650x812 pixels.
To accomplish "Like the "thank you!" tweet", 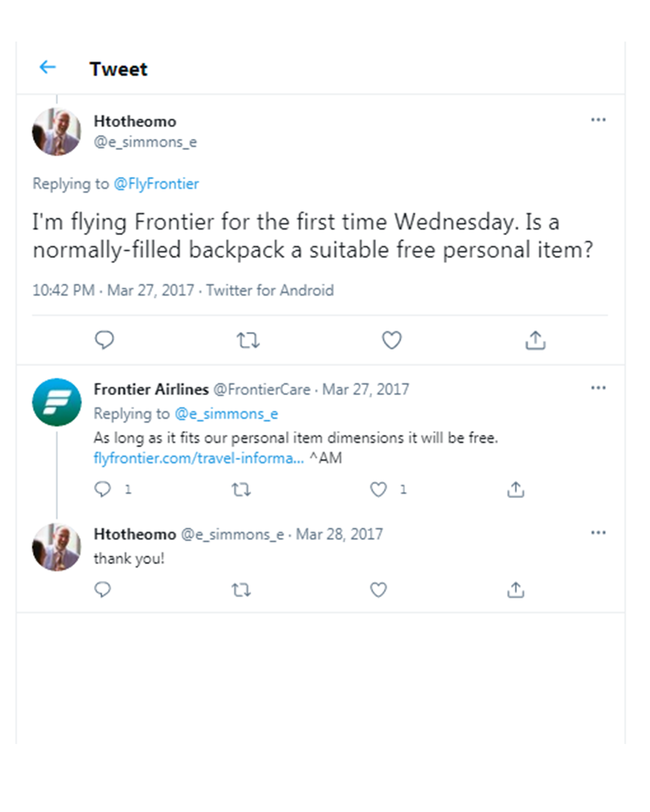I will (x=378, y=589).
